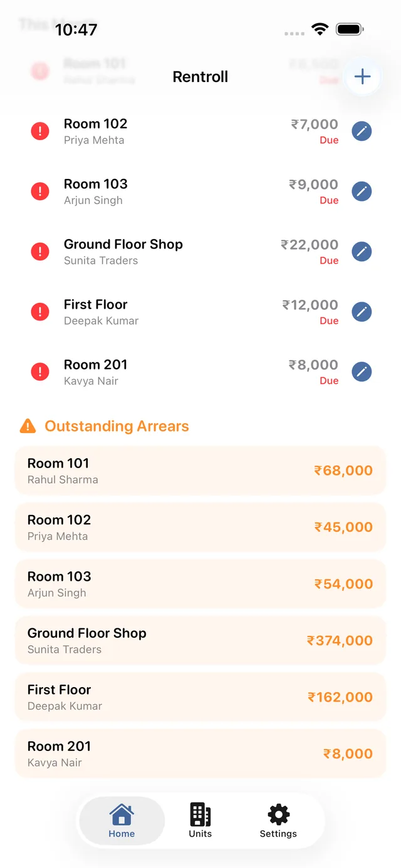Viewport: 401px width, 868px height.
Task: View First Floor ₹162,000 arrears card
Action: (200, 697)
